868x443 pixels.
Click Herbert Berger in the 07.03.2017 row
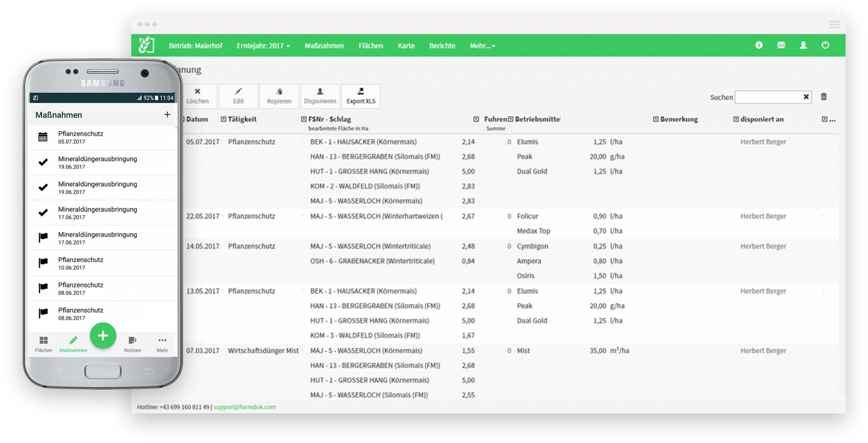pos(763,350)
